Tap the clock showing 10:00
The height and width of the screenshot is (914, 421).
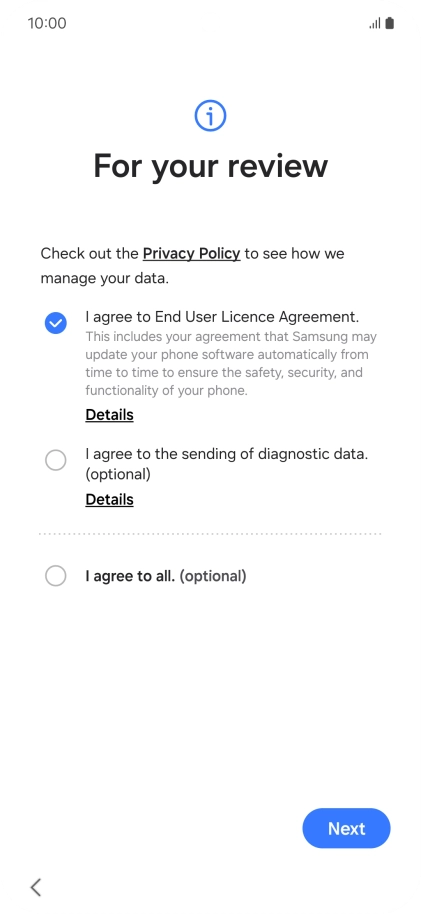click(47, 23)
